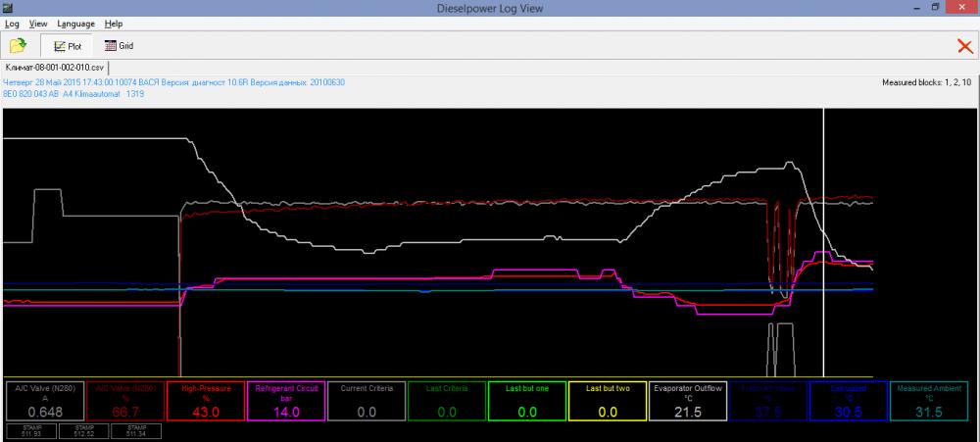This screenshot has height=442, width=980.
Task: Toggle the Evaporator Outflow °C channel box
Action: pyautogui.click(x=687, y=401)
